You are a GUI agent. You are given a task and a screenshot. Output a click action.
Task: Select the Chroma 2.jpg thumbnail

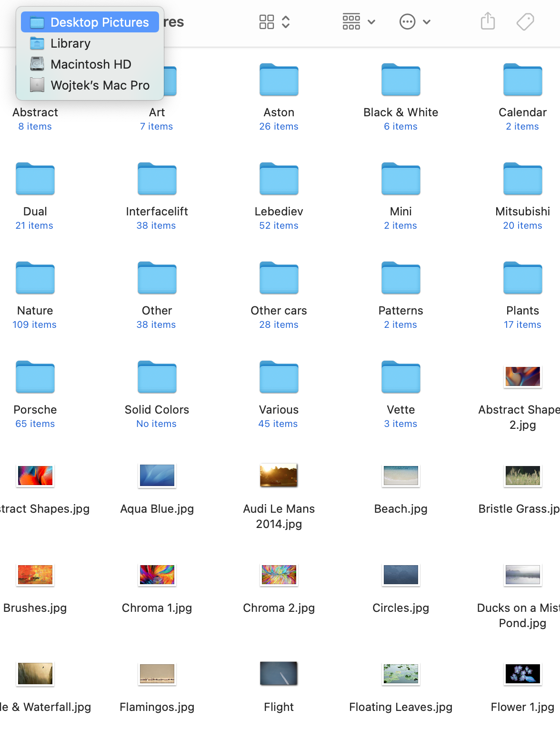coord(279,575)
